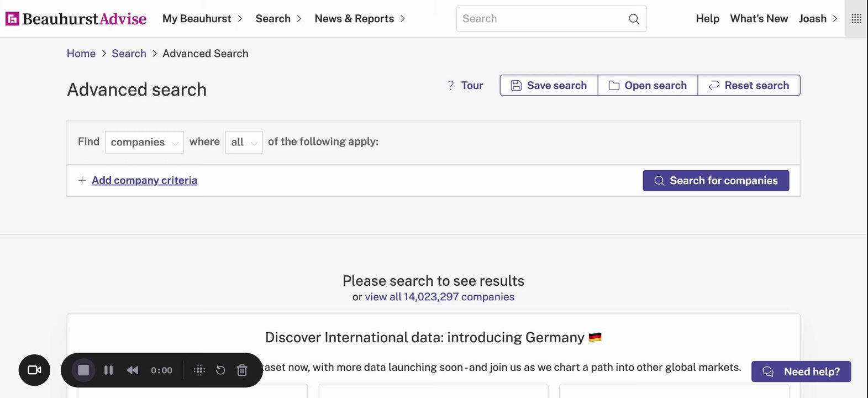Open the 'all' condition dropdown
The width and height of the screenshot is (868, 398).
click(244, 142)
